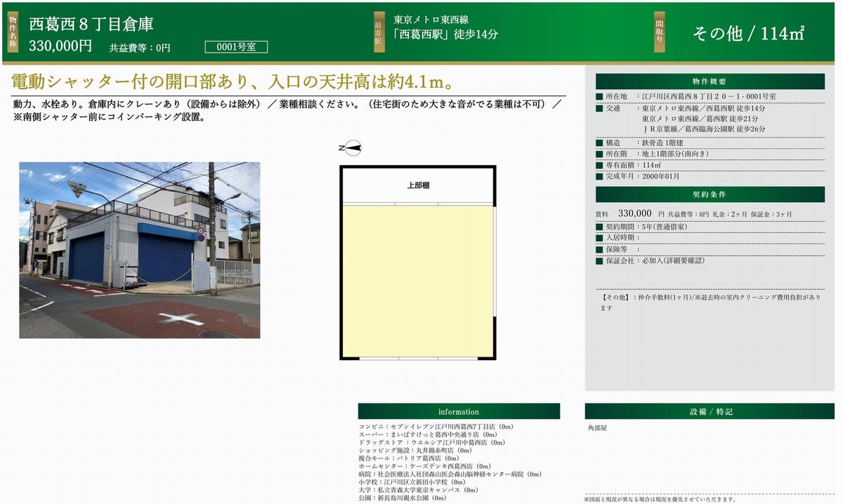
Task: Click the 設備 / 特記 section header
Action: [x=711, y=411]
